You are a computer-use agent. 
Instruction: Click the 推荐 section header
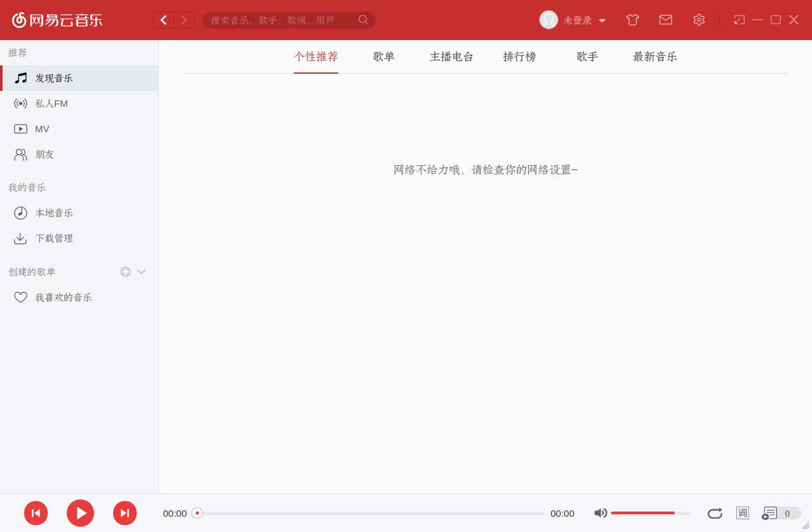(18, 53)
